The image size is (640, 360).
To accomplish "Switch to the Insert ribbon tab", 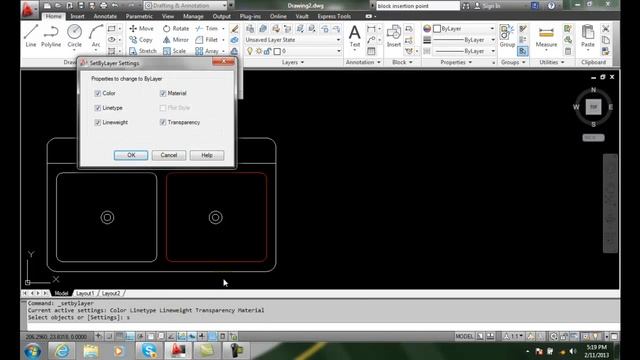I will click(77, 16).
